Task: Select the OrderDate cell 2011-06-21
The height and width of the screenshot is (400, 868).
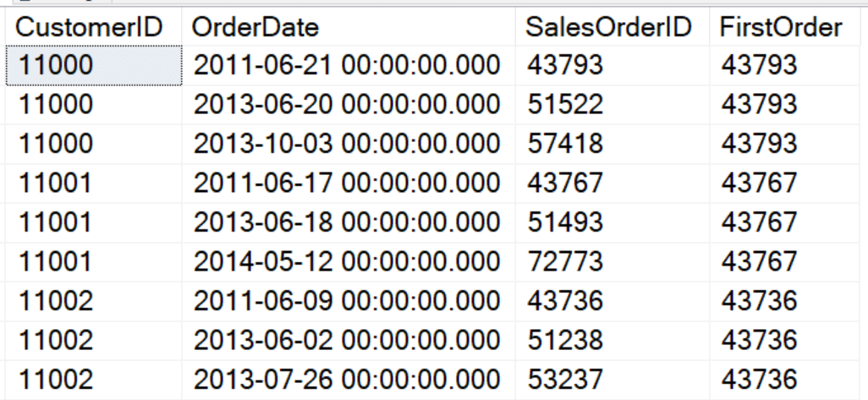Action: (349, 66)
